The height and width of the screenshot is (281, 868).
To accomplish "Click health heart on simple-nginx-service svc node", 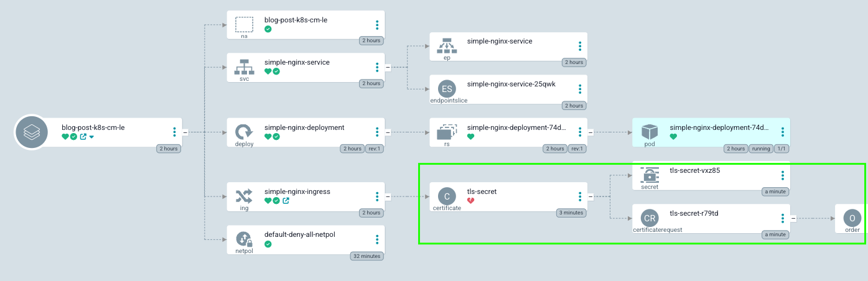I will pyautogui.click(x=268, y=71).
